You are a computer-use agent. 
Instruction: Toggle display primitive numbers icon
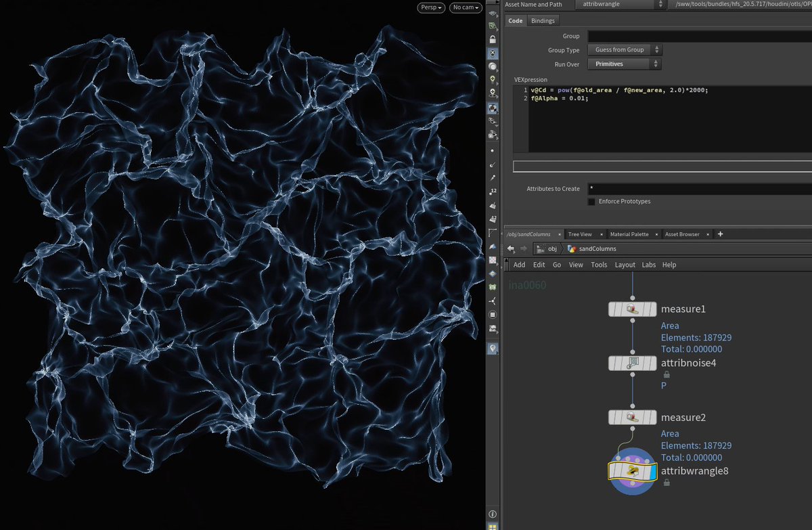[493, 219]
